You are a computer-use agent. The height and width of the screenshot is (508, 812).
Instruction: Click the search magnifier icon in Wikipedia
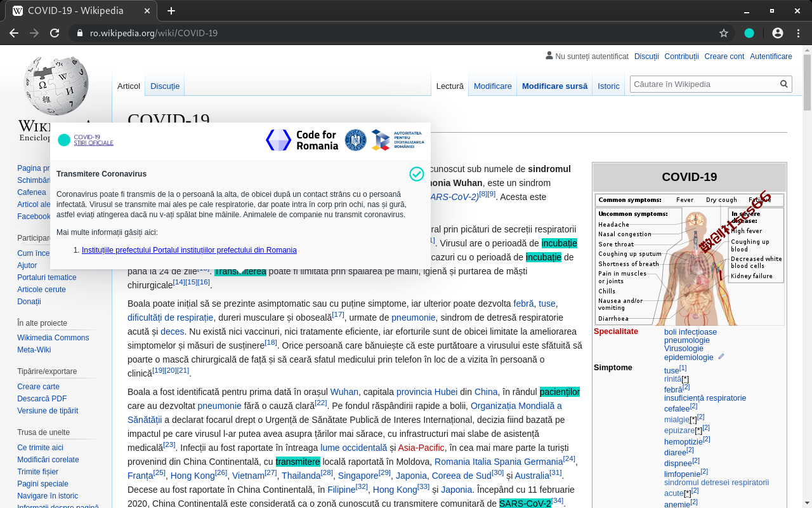point(784,84)
